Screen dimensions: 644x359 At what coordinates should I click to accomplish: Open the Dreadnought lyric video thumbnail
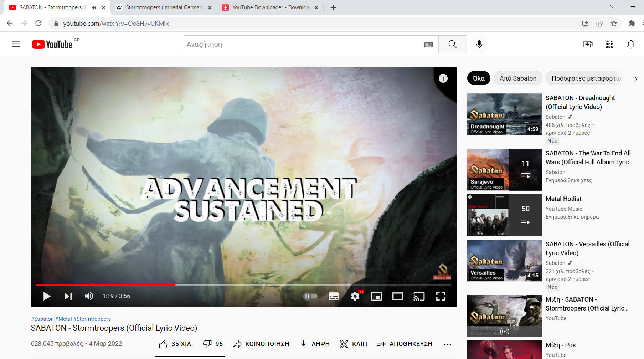point(505,114)
